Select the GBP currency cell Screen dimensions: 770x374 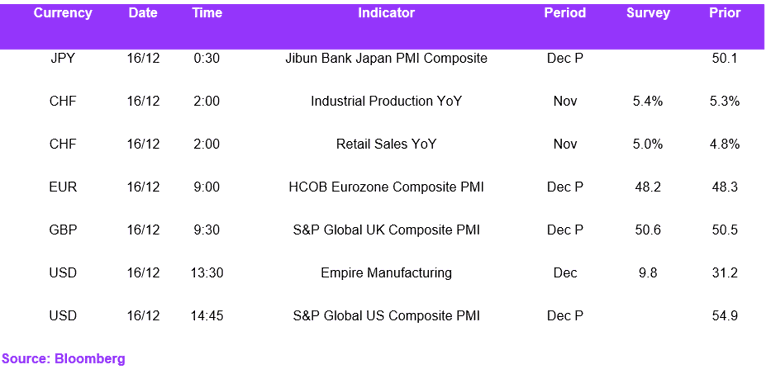pos(63,230)
